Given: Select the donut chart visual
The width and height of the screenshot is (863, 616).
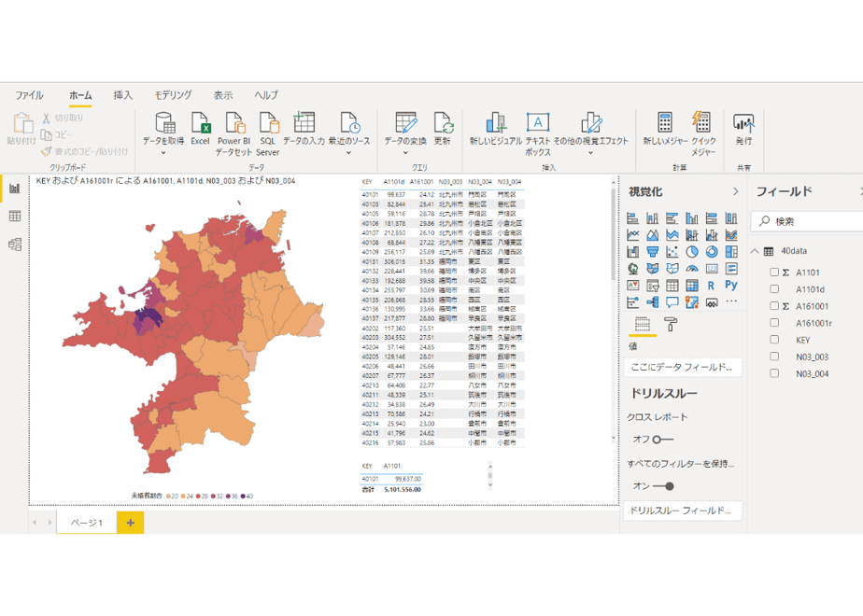Looking at the screenshot, I should tap(712, 252).
